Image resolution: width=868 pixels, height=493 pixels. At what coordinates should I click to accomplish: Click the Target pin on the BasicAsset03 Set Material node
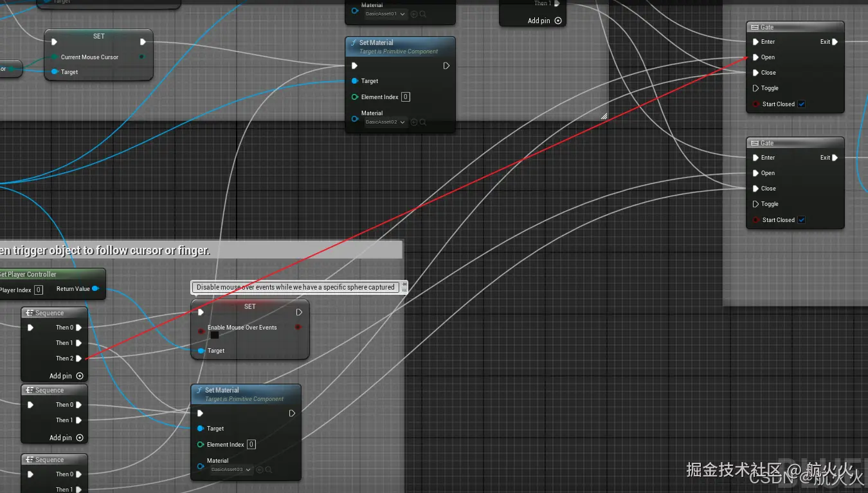point(201,429)
